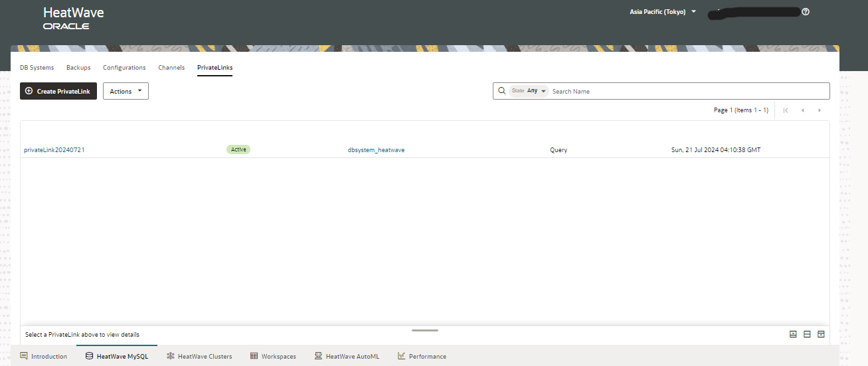The width and height of the screenshot is (868, 366).
Task: Click the Create PrivateLink button
Action: pyautogui.click(x=58, y=91)
